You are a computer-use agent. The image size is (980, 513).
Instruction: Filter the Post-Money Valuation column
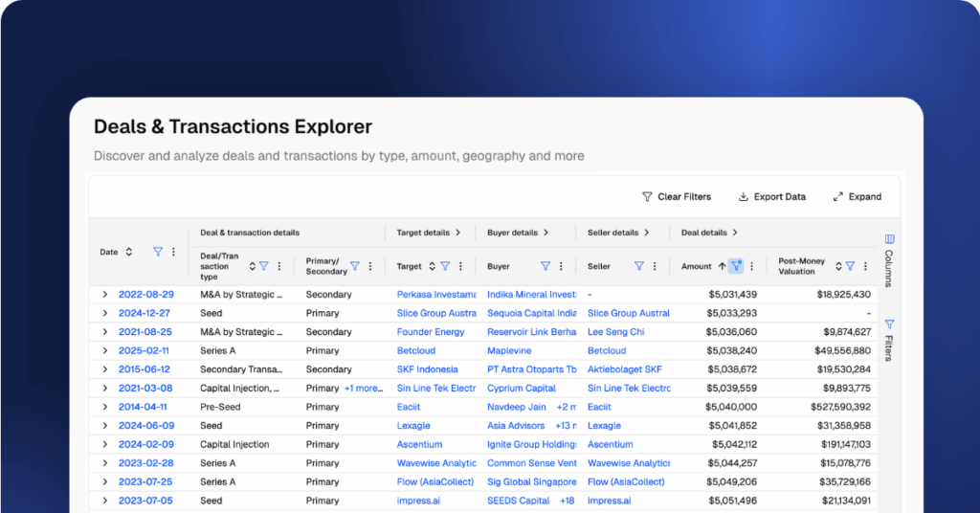(x=850, y=266)
